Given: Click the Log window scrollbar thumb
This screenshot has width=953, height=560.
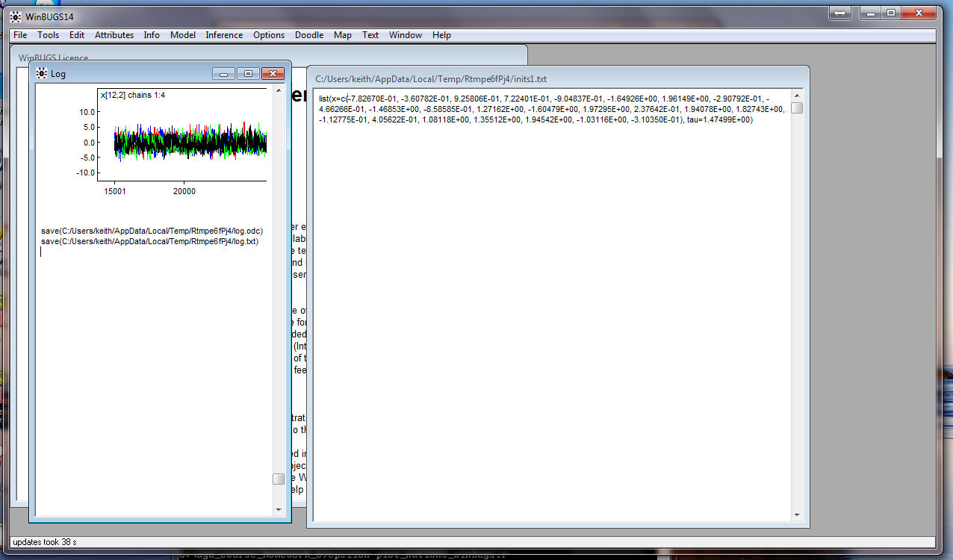Looking at the screenshot, I should [x=279, y=479].
